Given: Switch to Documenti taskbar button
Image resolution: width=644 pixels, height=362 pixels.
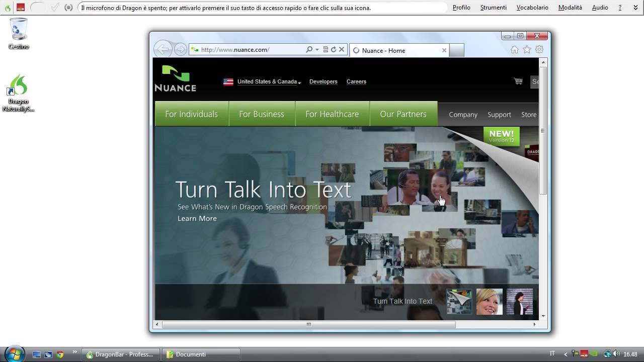Looking at the screenshot, I should [x=201, y=354].
